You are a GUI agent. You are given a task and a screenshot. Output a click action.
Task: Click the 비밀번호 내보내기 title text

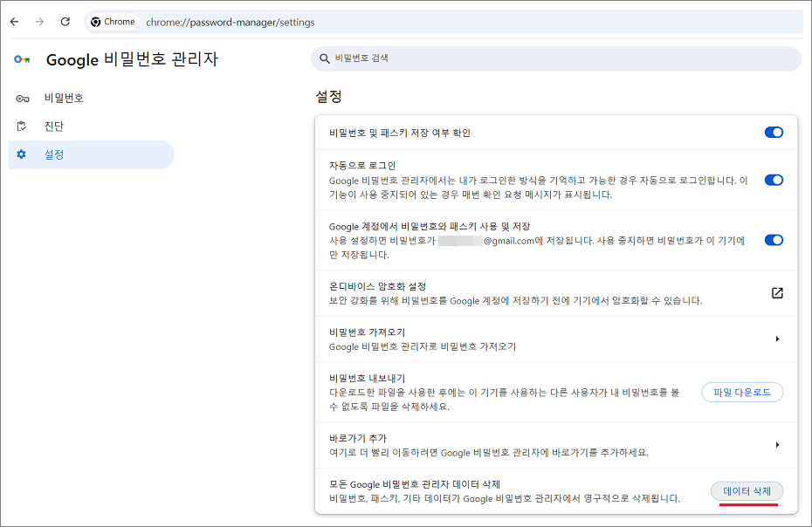pos(368,379)
